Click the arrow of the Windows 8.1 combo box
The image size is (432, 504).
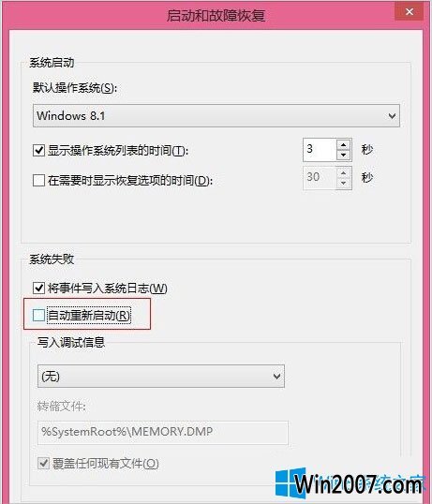click(x=392, y=116)
